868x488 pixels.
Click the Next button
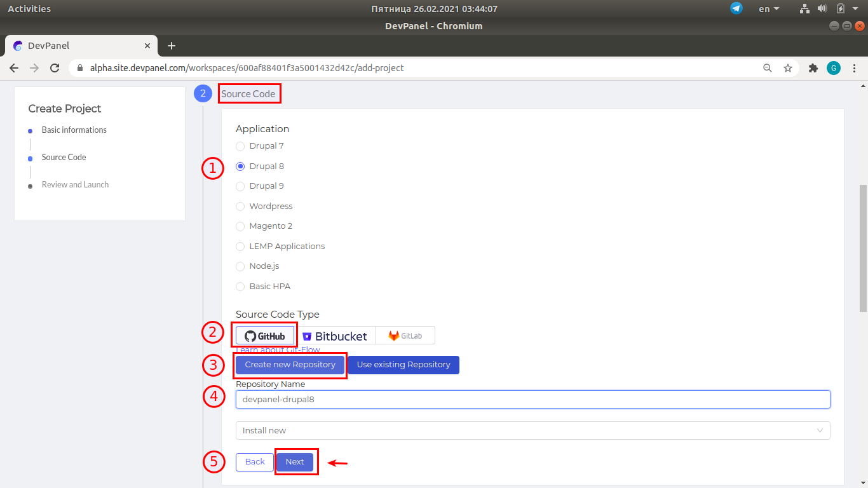(295, 462)
